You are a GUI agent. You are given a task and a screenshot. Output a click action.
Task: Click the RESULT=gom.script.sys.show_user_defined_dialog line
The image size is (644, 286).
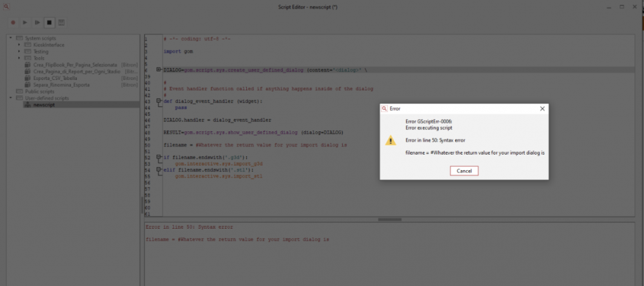253,133
